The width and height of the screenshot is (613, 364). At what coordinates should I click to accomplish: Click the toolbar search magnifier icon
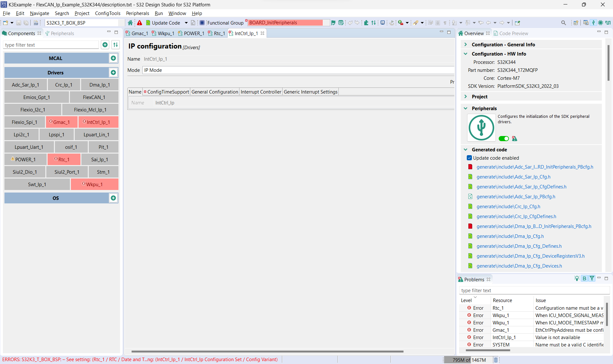(x=564, y=23)
